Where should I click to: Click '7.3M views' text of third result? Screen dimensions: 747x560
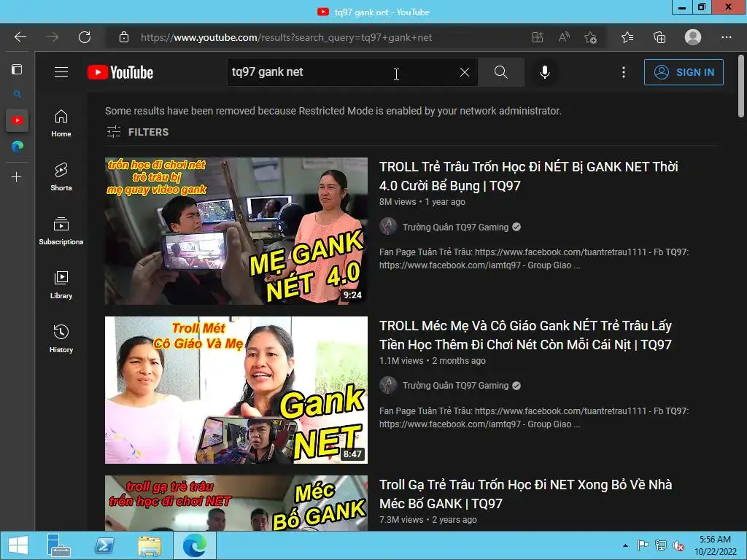401,519
